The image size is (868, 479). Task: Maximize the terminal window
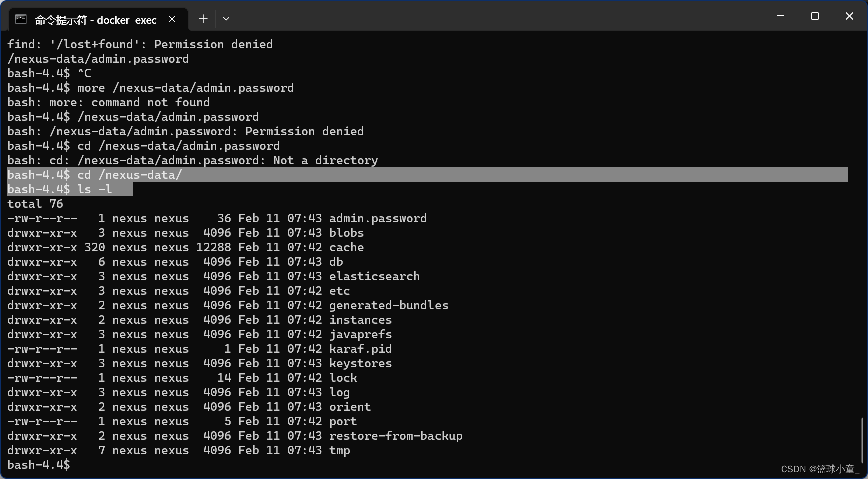pyautogui.click(x=815, y=16)
